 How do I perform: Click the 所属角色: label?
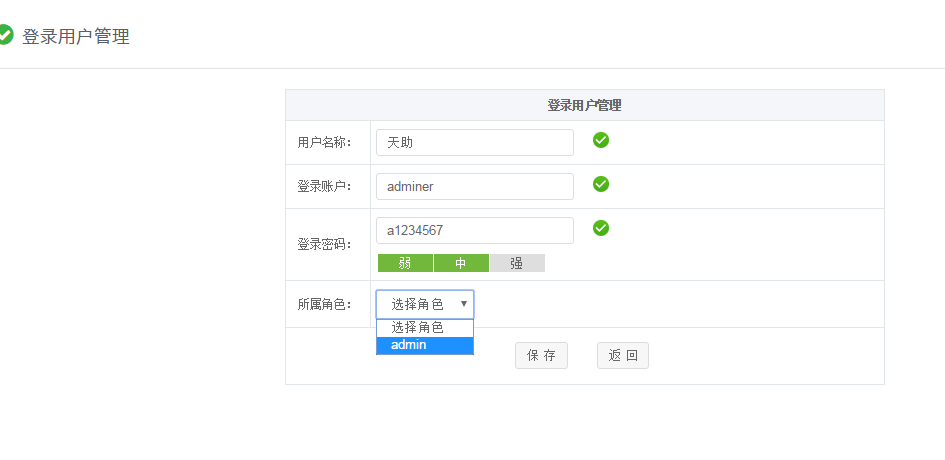coord(324,304)
